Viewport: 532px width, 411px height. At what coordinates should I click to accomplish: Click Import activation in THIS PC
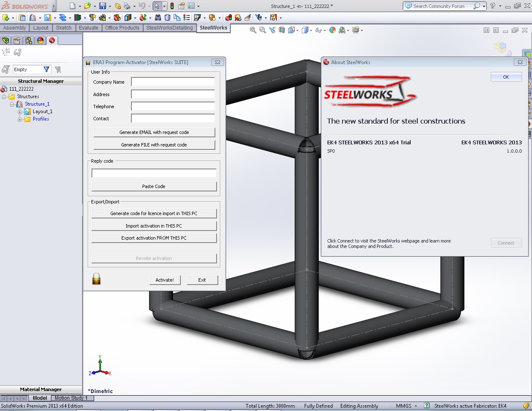coord(154,226)
